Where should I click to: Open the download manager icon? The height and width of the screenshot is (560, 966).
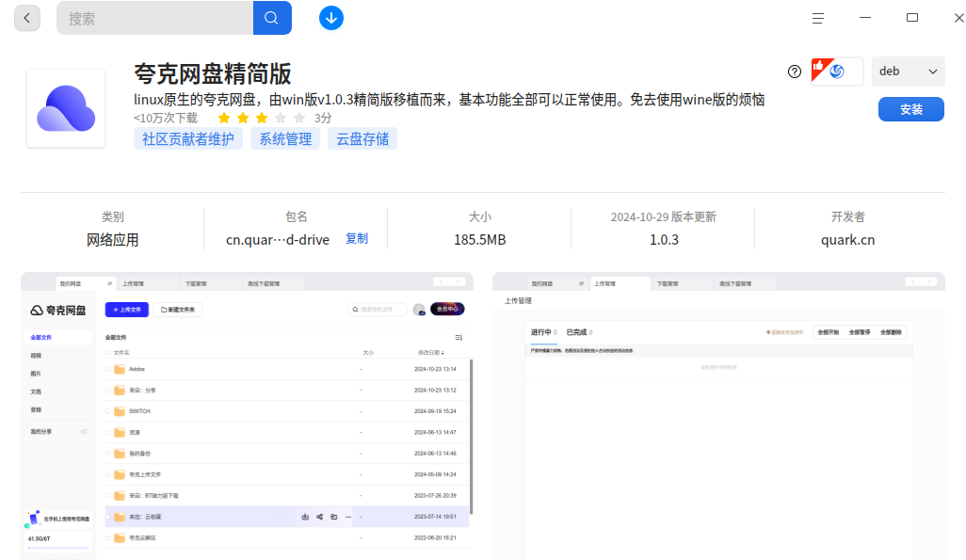click(x=331, y=18)
